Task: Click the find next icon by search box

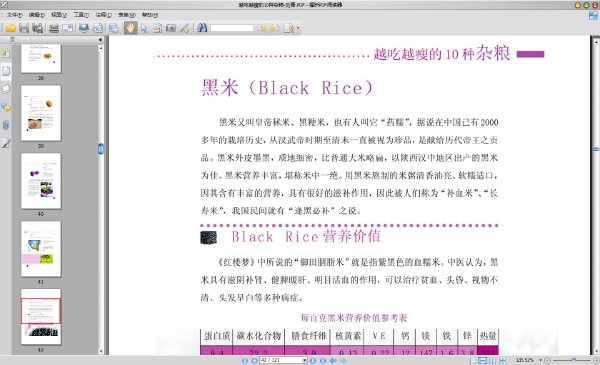Action: (274, 28)
